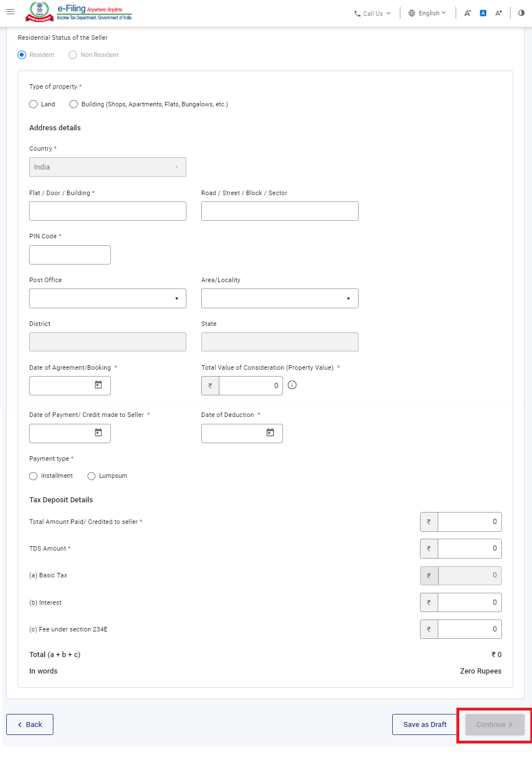Increase font size using the A+ icon
Screen dimensions: 532x760
pyautogui.click(x=498, y=13)
